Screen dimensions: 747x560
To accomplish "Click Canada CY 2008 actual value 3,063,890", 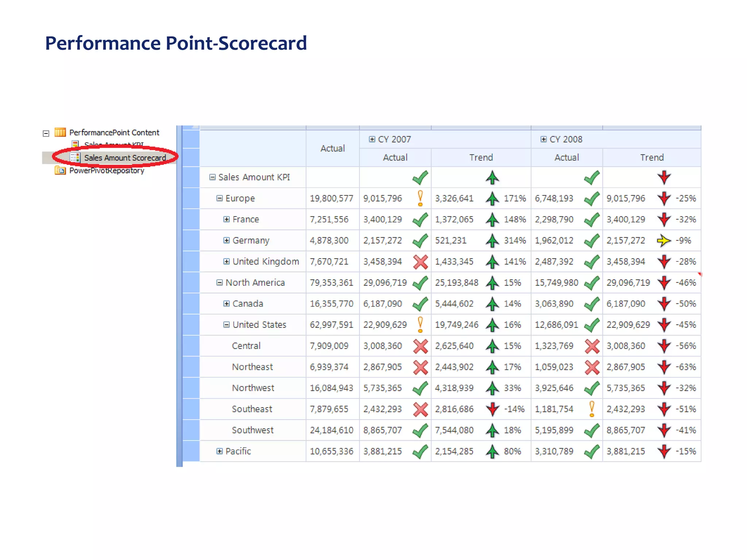I will [554, 304].
